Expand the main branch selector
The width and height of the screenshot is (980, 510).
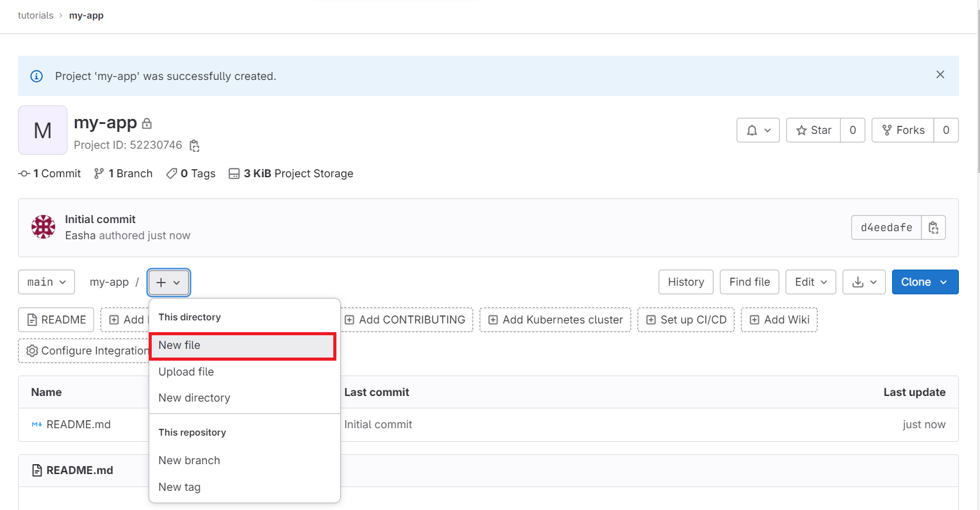pos(46,282)
